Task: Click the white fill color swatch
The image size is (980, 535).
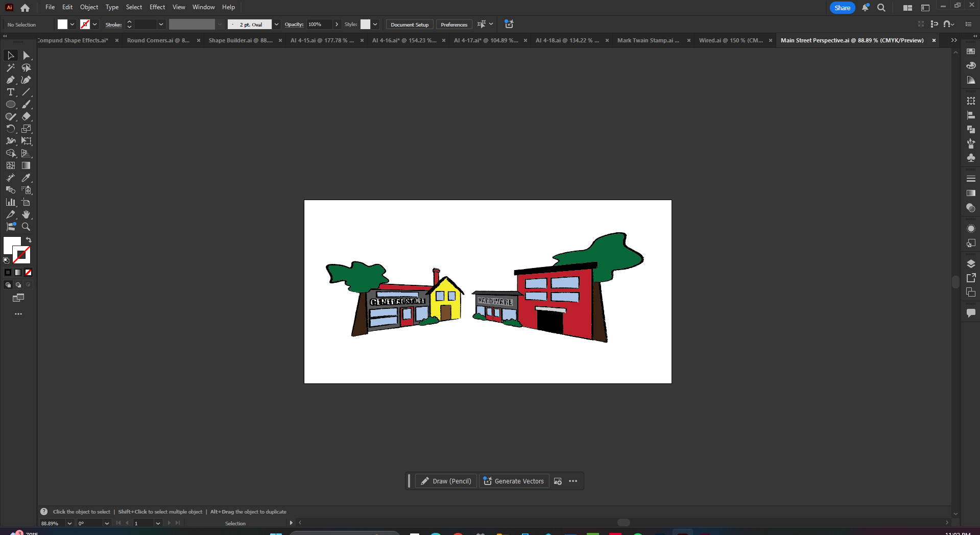Action: click(62, 24)
